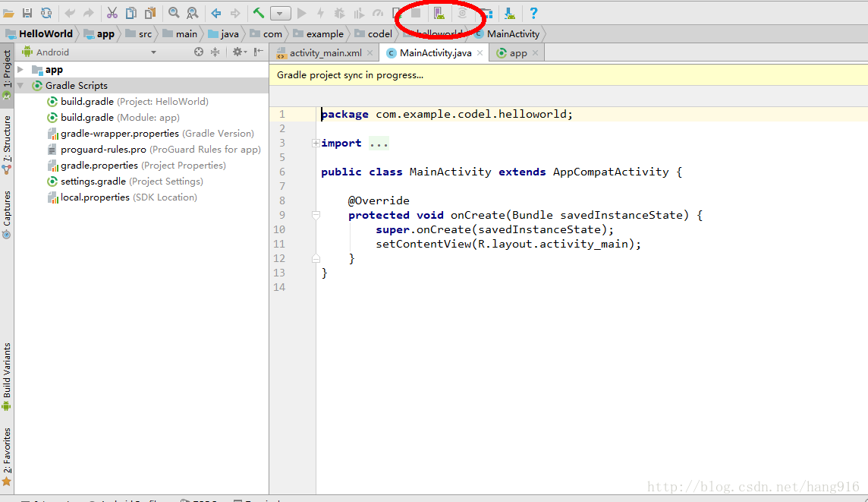Screen dimensions: 868x502
Task: Stop the running process square icon
Action: click(416, 13)
